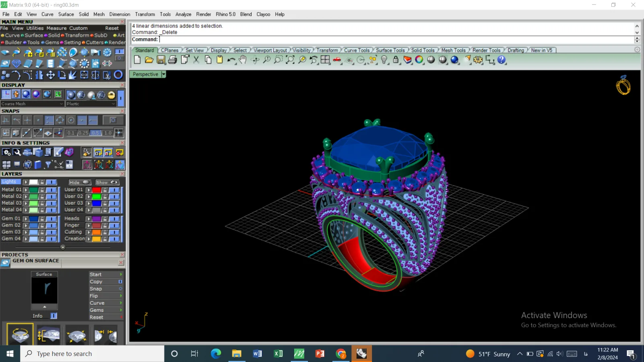This screenshot has height=362, width=644.
Task: Toggle visibility of the User 01 layer
Action: [114, 190]
